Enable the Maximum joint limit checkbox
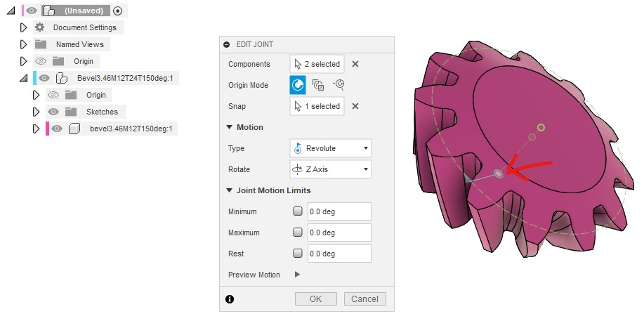This screenshot has height=321, width=644. click(x=298, y=232)
